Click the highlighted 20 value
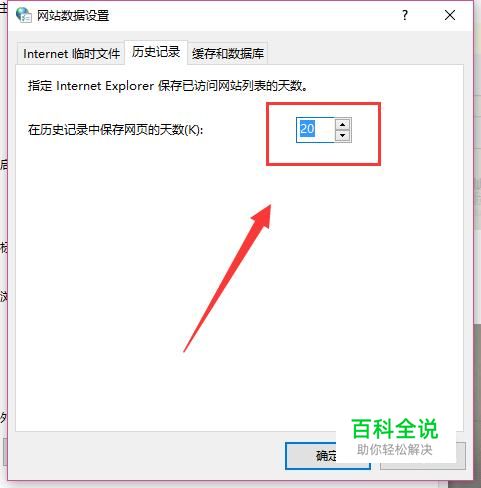 click(307, 129)
